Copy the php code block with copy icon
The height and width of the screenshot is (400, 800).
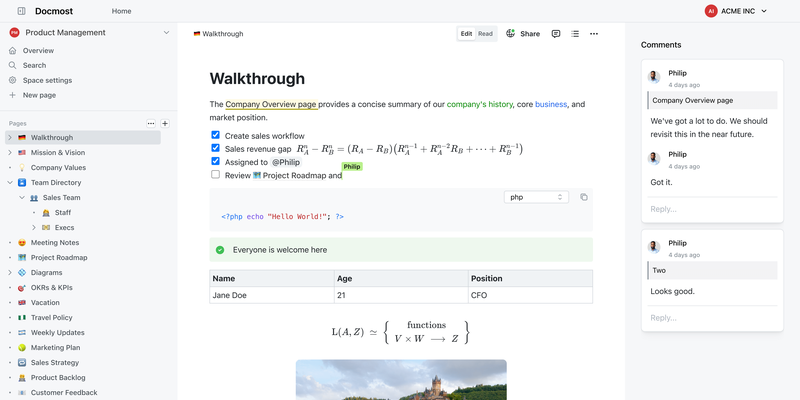(584, 197)
